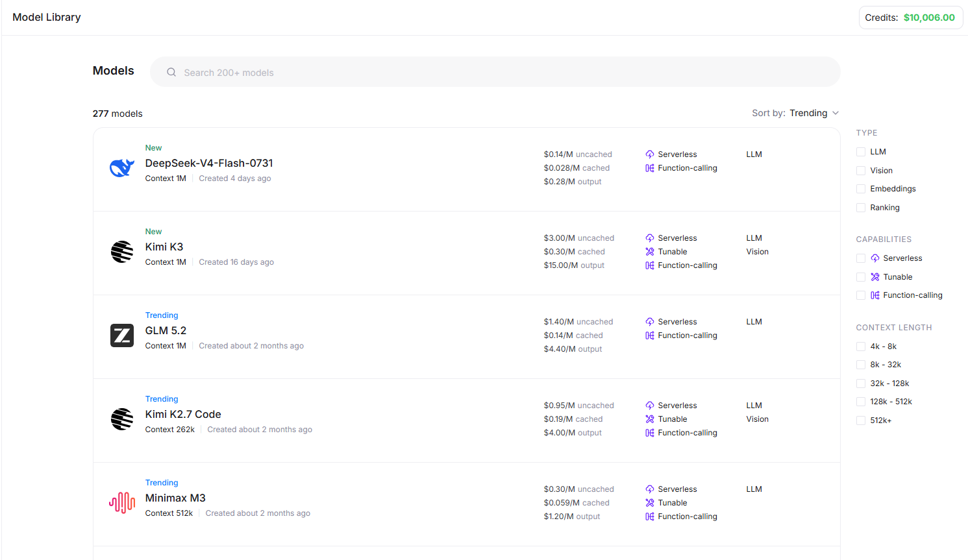This screenshot has height=560, width=968.
Task: Click Tunable icon in Kimi K3 row
Action: [650, 252]
